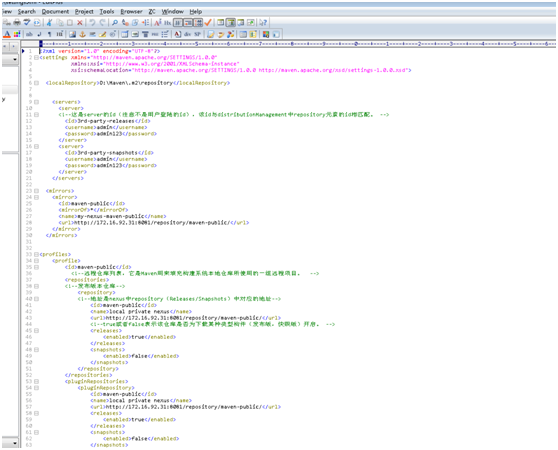Toggle line number display button

(x=188, y=22)
